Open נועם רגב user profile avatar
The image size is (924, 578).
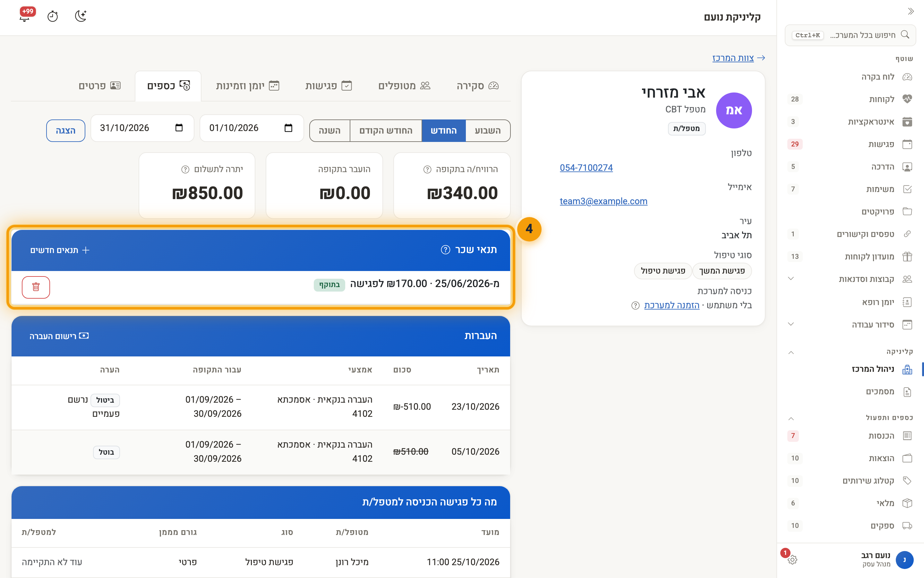tap(904, 560)
